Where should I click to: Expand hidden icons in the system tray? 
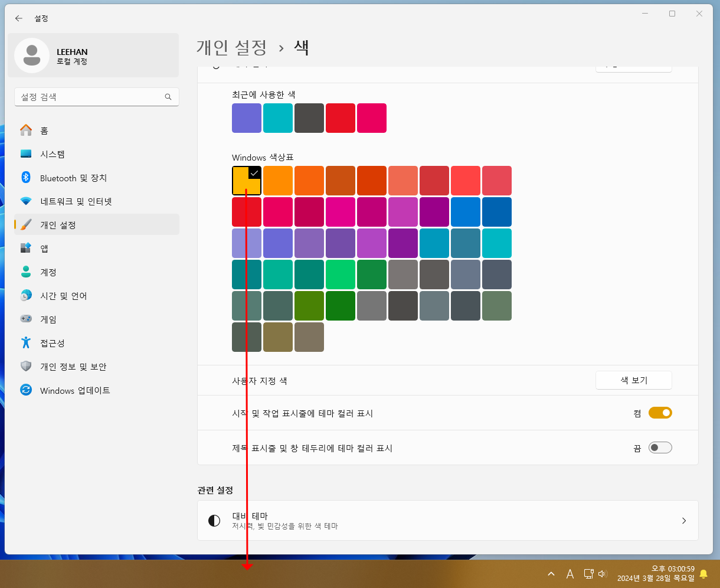pyautogui.click(x=551, y=573)
